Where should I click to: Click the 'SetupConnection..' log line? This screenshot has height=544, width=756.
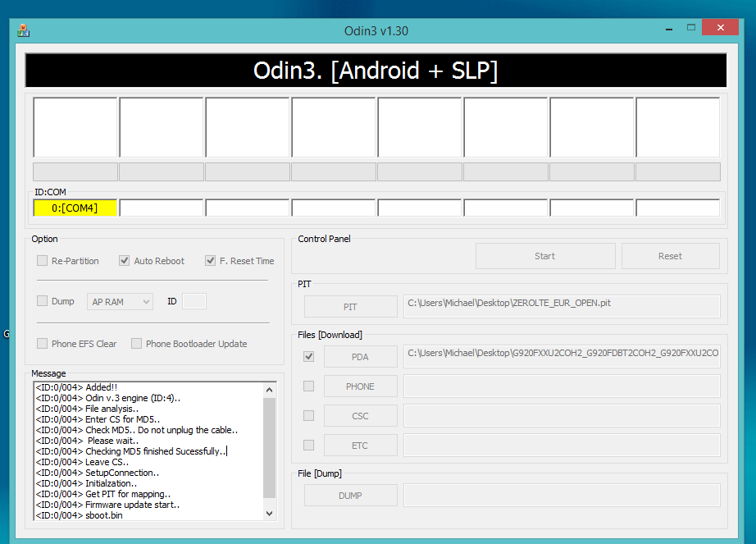point(98,473)
